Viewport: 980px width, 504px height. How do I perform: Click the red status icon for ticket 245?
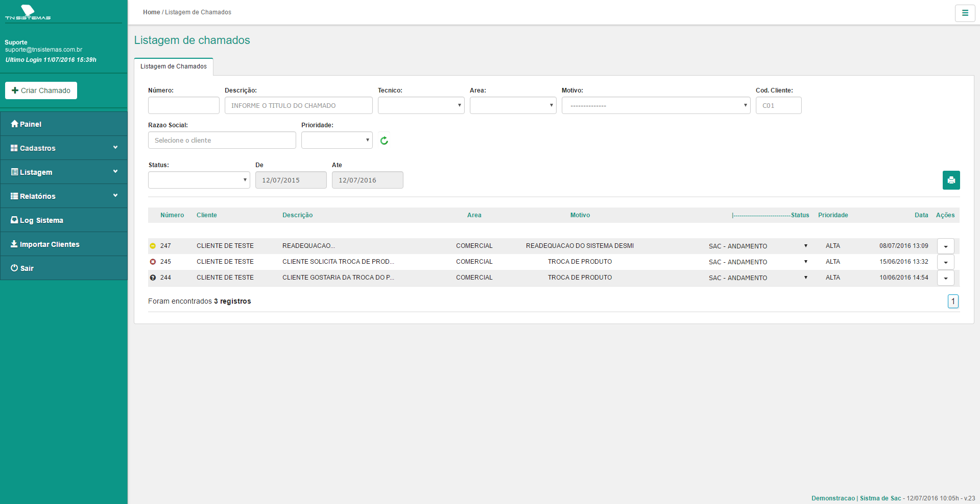click(153, 262)
